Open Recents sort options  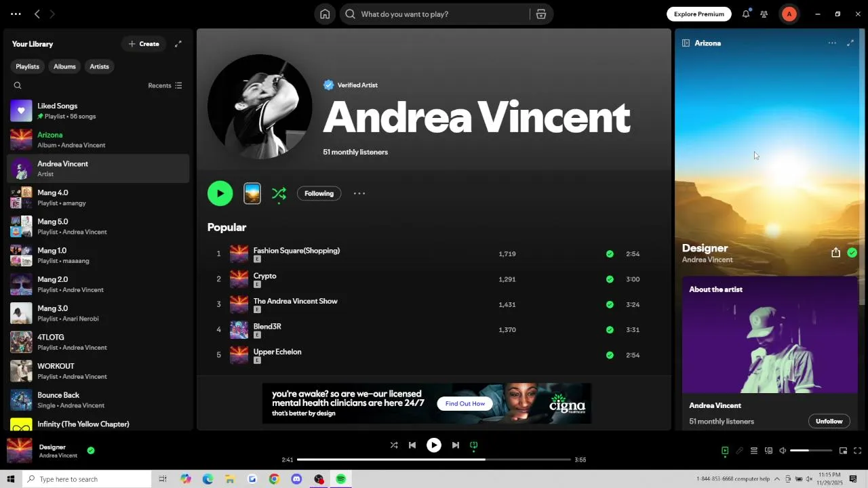point(165,85)
